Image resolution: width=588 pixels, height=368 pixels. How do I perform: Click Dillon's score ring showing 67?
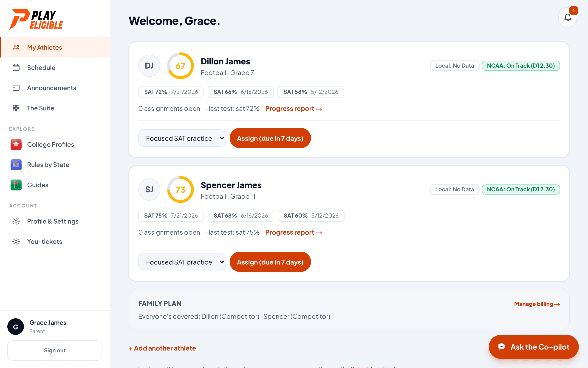pyautogui.click(x=181, y=66)
